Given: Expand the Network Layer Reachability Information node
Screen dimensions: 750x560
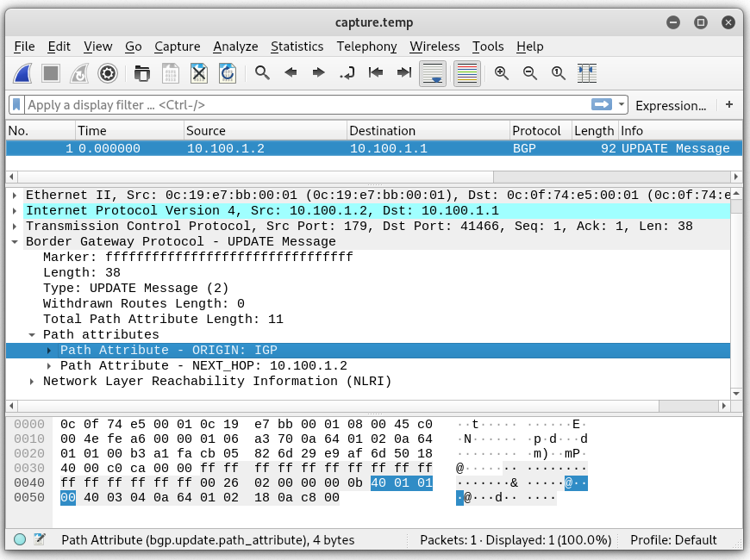Looking at the screenshot, I should [32, 382].
